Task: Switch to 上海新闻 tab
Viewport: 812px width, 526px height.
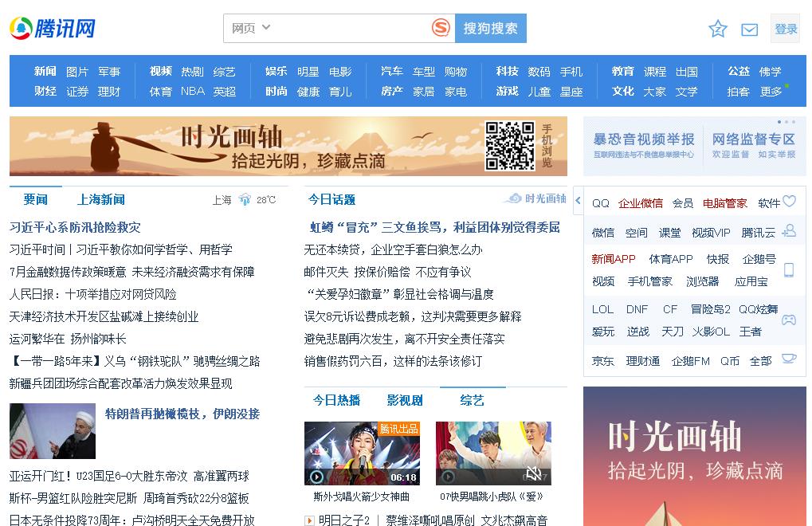Action: click(101, 199)
